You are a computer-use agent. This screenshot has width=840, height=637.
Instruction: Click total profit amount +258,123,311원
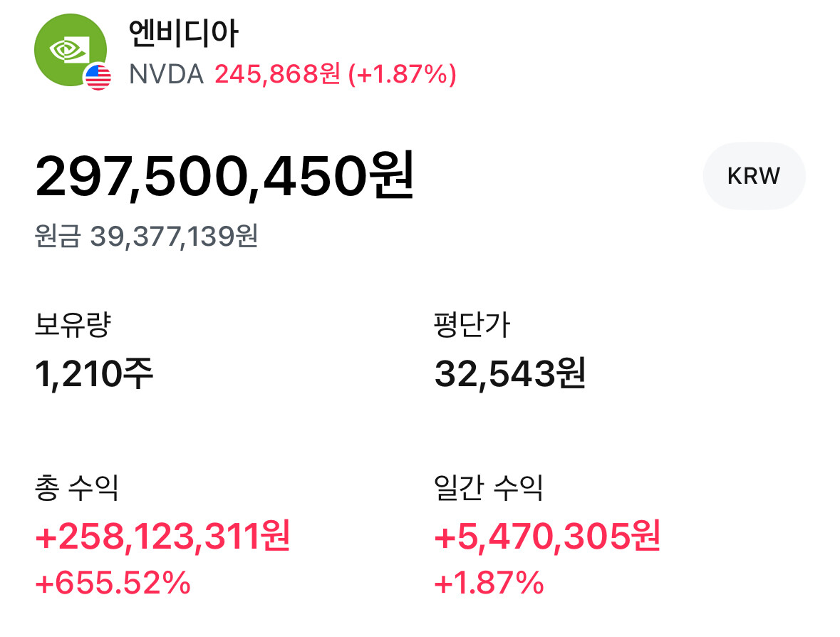(162, 536)
